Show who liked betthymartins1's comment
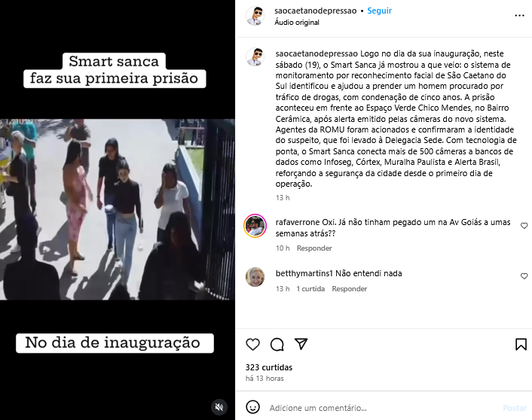The image size is (532, 420). click(x=310, y=289)
